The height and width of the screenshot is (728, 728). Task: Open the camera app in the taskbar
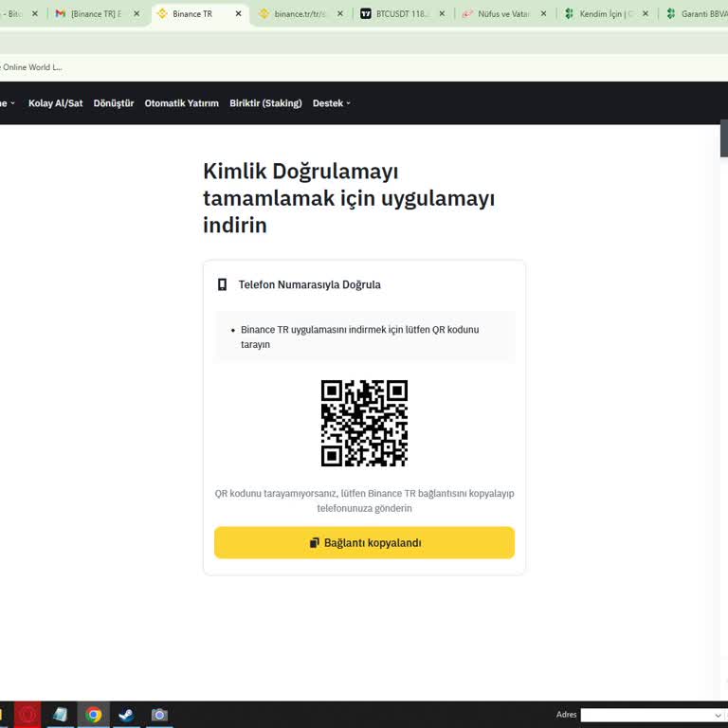159,715
